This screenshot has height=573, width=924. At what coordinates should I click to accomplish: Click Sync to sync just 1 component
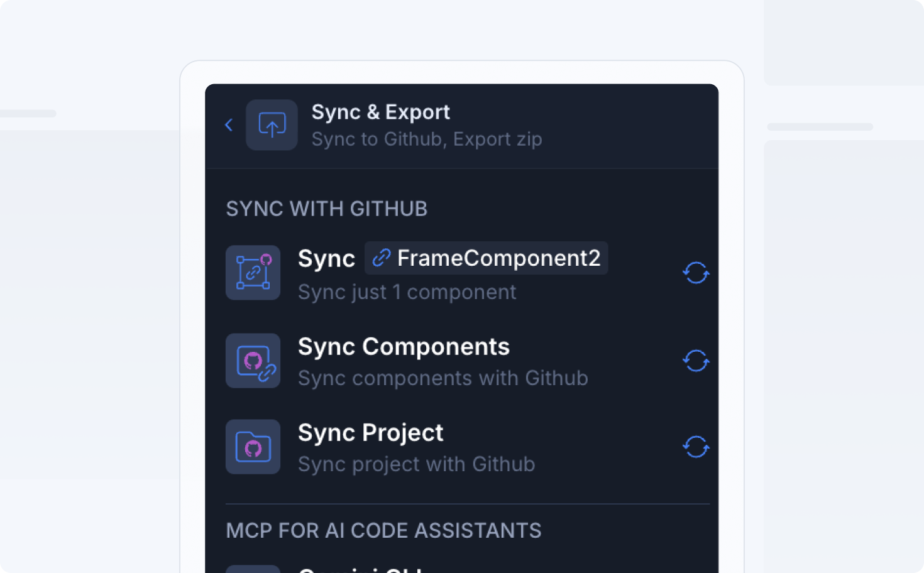tap(326, 258)
